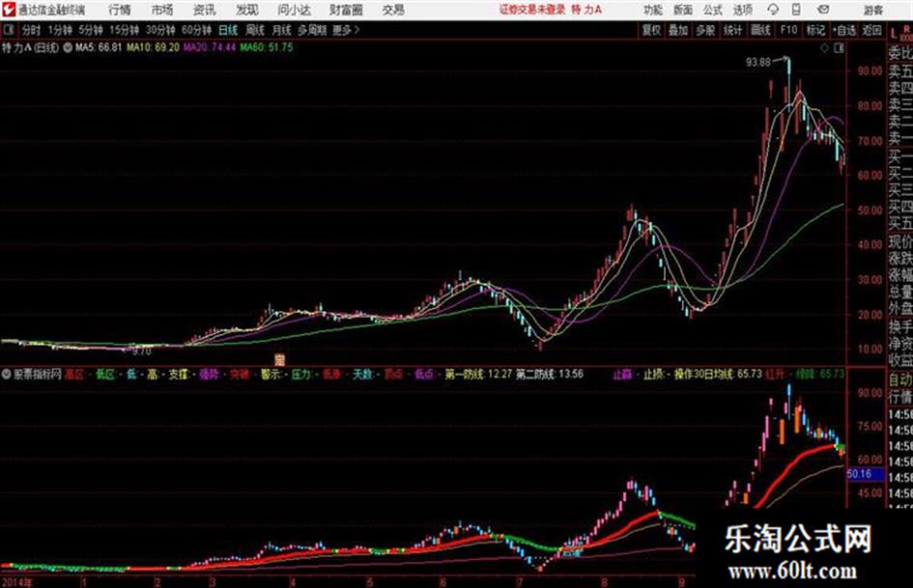
Task: Open the 功能 menu
Action: click(653, 10)
